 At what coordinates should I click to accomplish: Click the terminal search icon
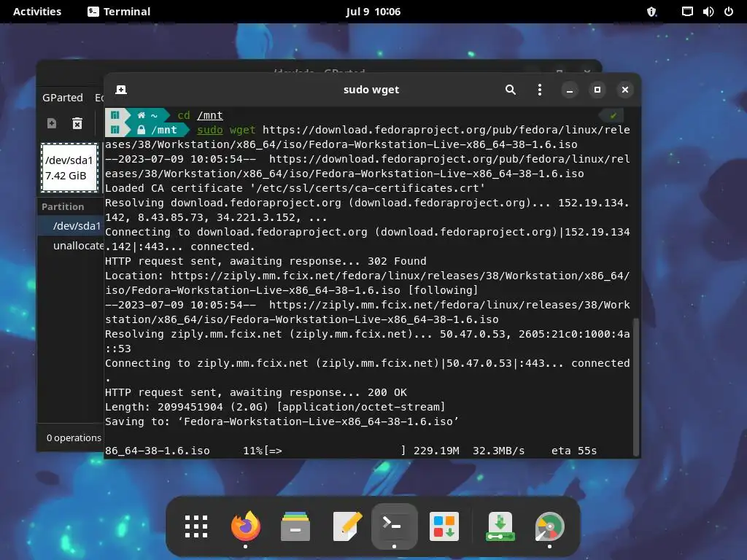coord(510,90)
